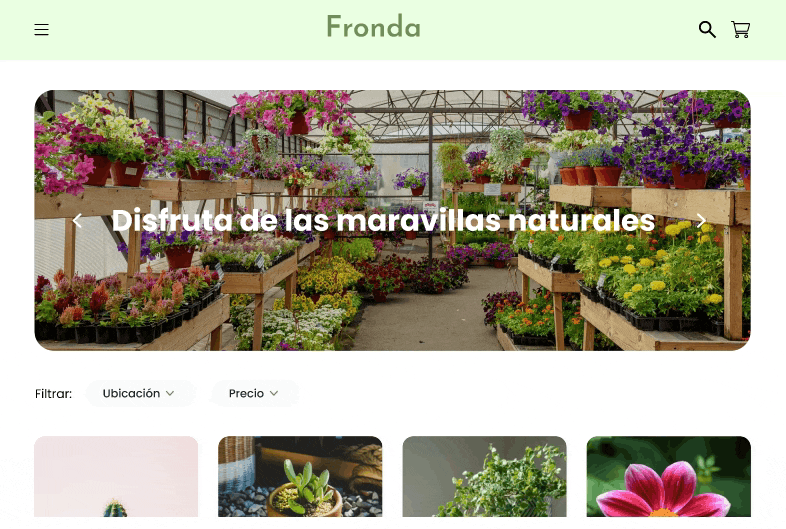Click the Fronda logo
This screenshot has height=529, width=786.
point(373,27)
